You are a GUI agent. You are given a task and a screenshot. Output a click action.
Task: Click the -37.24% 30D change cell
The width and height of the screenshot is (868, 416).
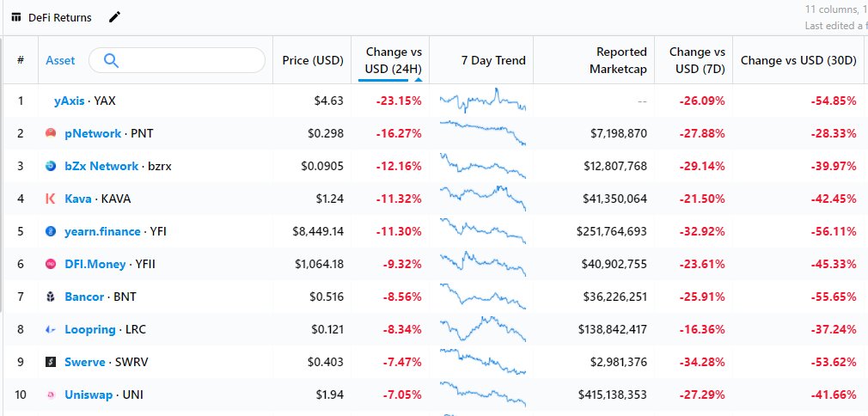(x=834, y=329)
